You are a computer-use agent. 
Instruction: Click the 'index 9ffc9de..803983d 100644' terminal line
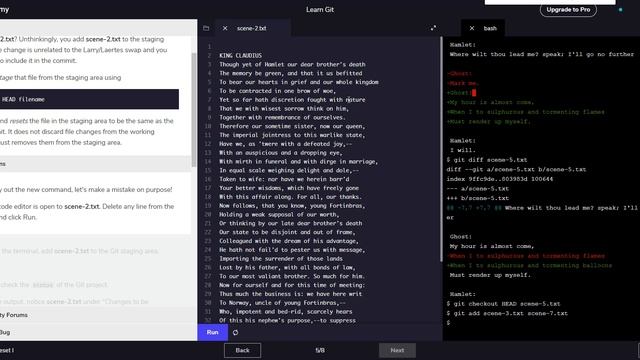[x=500, y=179]
